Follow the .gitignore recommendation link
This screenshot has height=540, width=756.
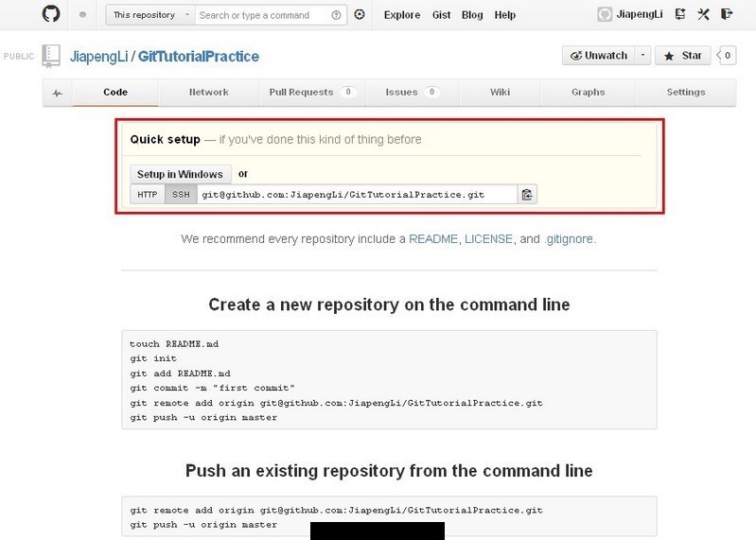click(569, 239)
